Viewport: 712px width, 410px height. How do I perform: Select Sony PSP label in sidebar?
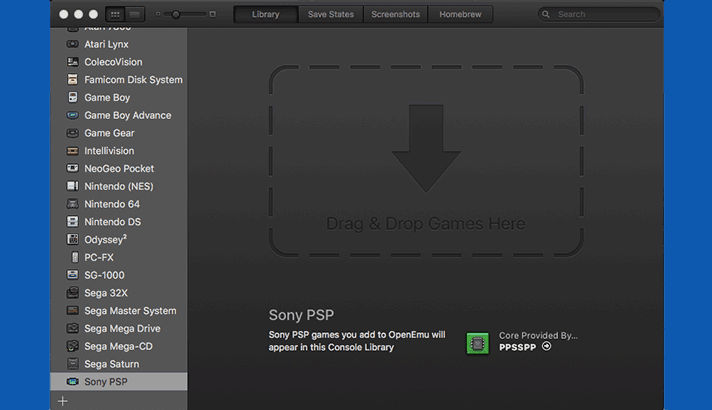pos(106,381)
